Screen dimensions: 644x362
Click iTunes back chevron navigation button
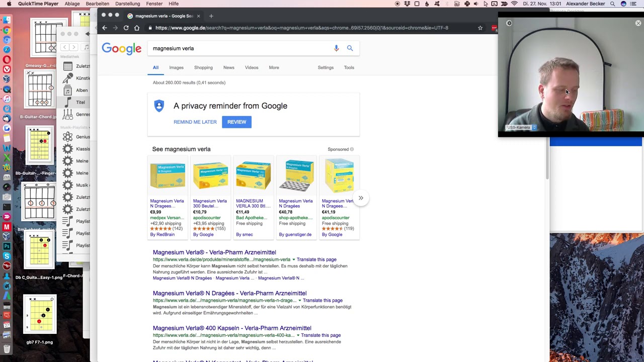click(x=64, y=47)
